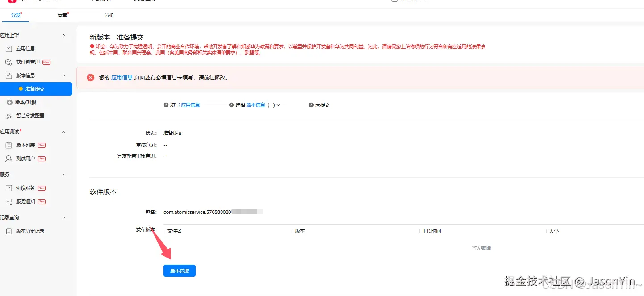Click the New badge next to 软件包管理
644x296 pixels.
pos(46,62)
